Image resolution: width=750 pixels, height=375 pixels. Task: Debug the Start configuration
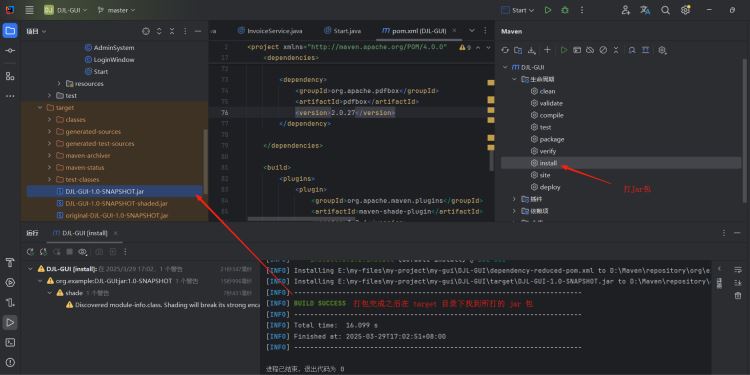(565, 10)
